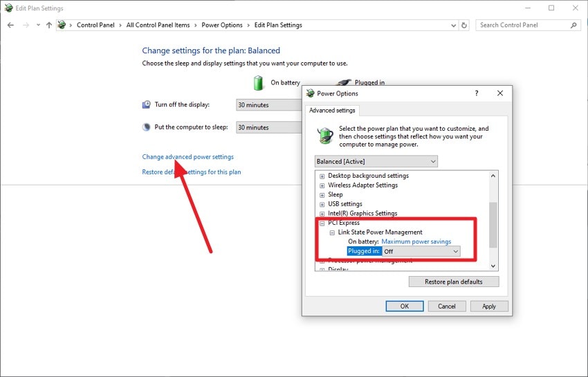Screen dimensions: 588x377
Task: Open Control Panel breadcrumb
Action: pos(95,25)
